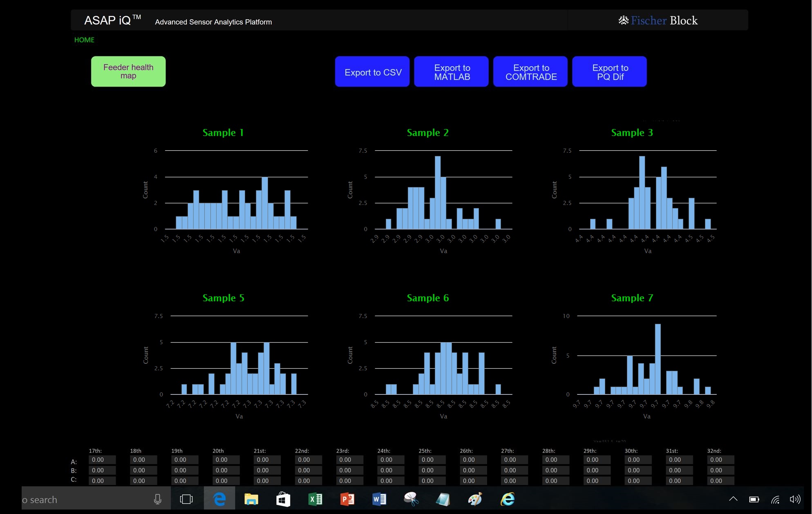This screenshot has width=812, height=514.
Task: Open the Edge browser icon
Action: pyautogui.click(x=219, y=499)
